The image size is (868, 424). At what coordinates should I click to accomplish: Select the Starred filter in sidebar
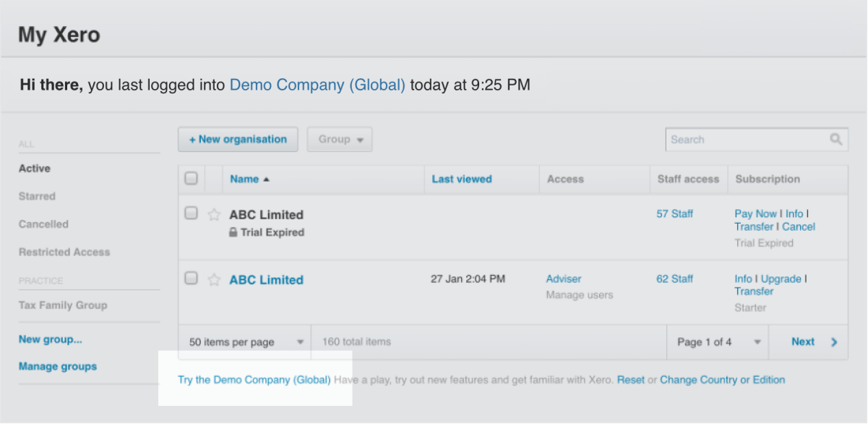pyautogui.click(x=37, y=196)
